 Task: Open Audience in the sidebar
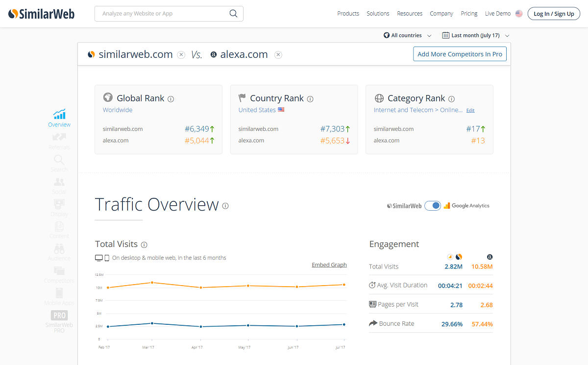[59, 252]
